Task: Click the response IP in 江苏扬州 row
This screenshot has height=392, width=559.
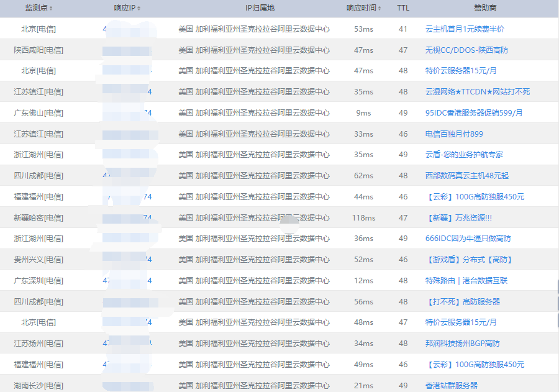Action: pyautogui.click(x=127, y=343)
